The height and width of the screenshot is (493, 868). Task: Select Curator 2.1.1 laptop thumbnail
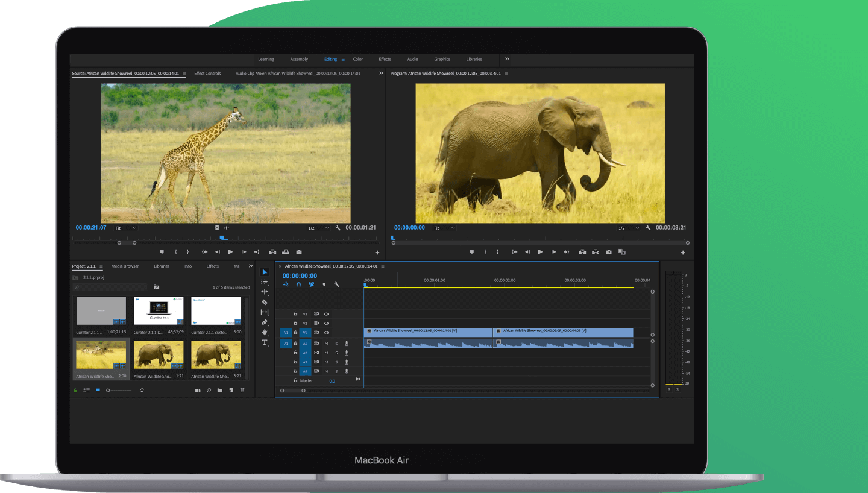pyautogui.click(x=159, y=311)
